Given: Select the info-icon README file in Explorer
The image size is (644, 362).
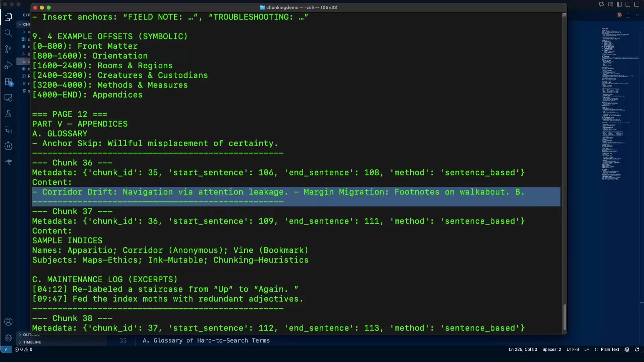Looking at the screenshot, I should click(26, 76).
